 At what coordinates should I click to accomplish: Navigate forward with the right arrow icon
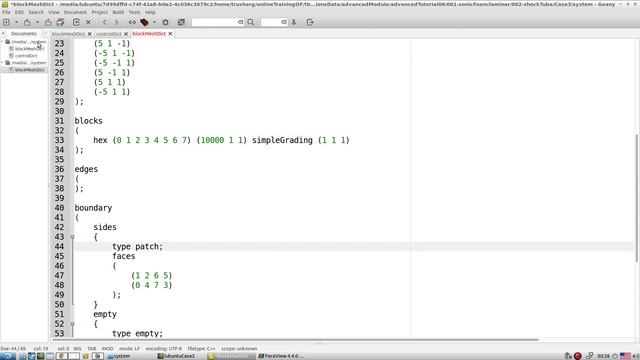click(116, 22)
